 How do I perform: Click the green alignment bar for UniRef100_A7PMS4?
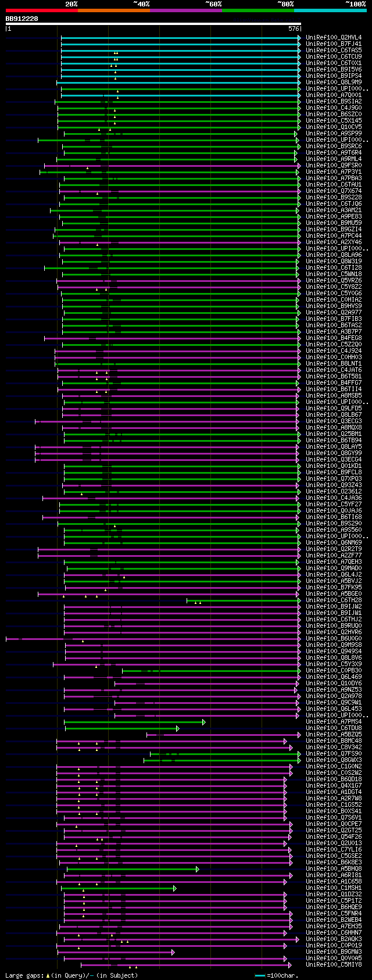[x=134, y=722]
